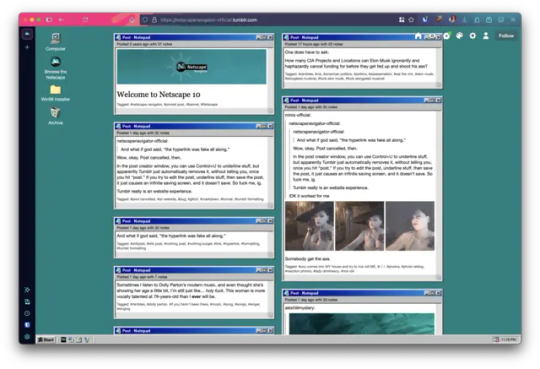Open the Archive recycle bin icon
Viewport: 540px width, 369px height.
[55, 115]
